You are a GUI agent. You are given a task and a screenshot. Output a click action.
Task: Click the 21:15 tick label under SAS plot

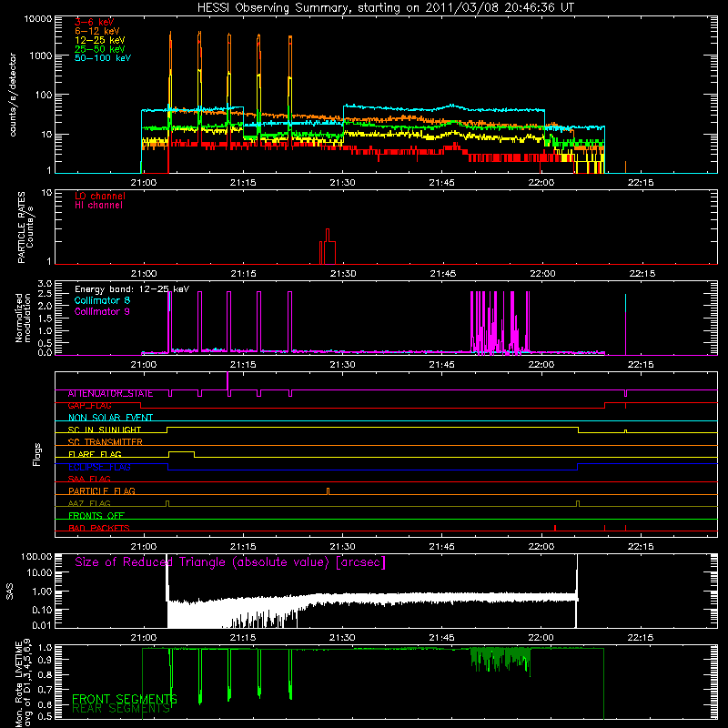pyautogui.click(x=243, y=638)
